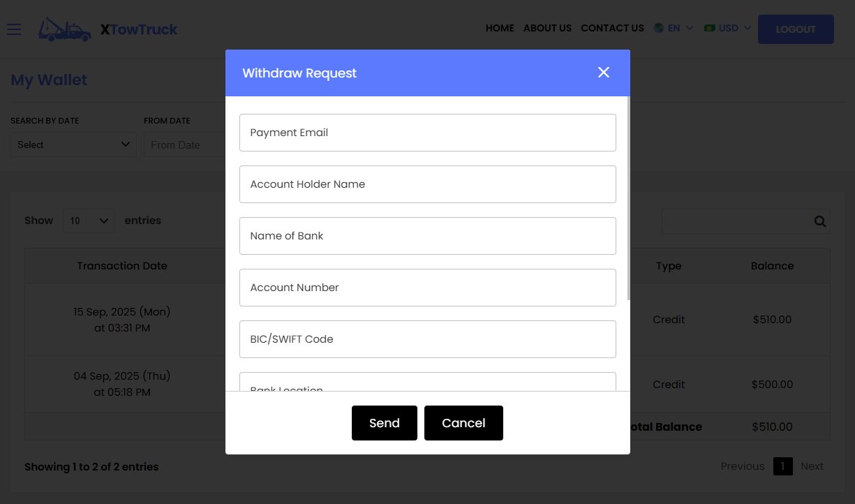
Task: Click the magnifying glass search icon
Action: pyautogui.click(x=820, y=221)
